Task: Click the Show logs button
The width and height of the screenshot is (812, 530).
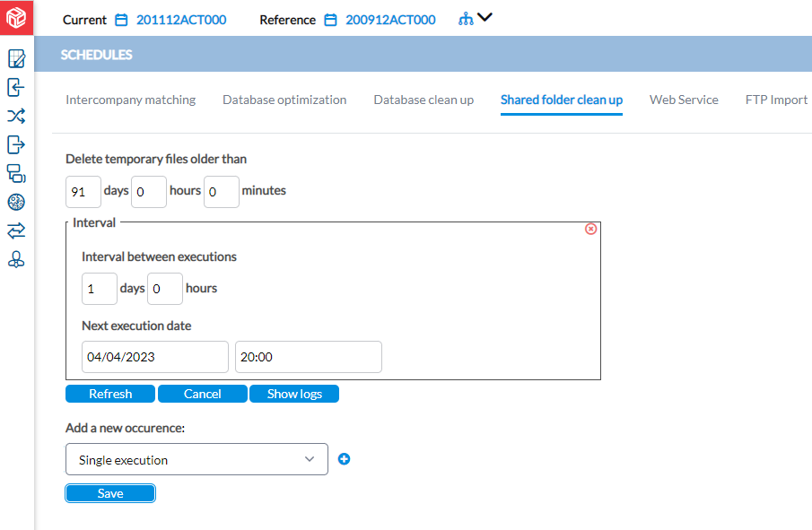Action: 294,394
